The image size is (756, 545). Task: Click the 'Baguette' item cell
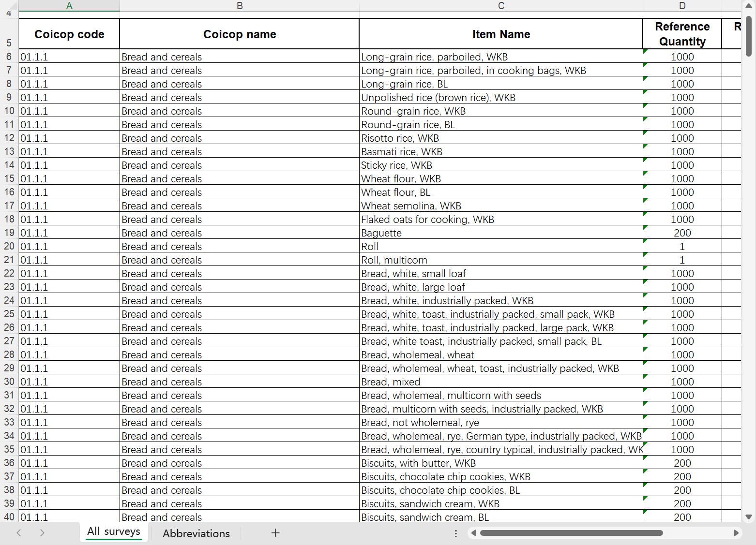click(501, 233)
